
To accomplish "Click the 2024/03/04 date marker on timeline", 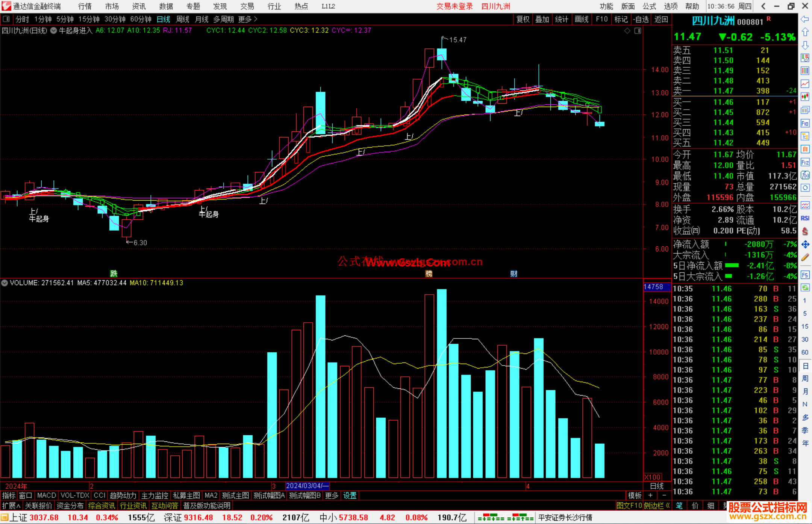I will 307,486.
